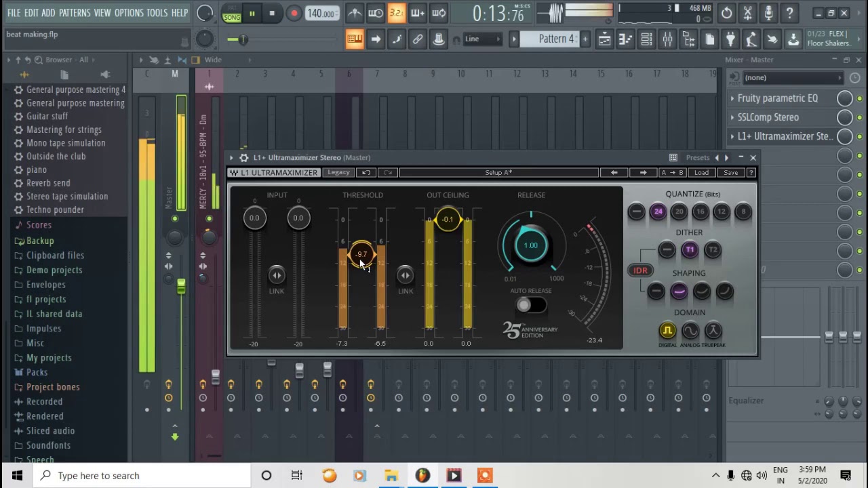
Task: Click the Save preset button
Action: click(730, 173)
